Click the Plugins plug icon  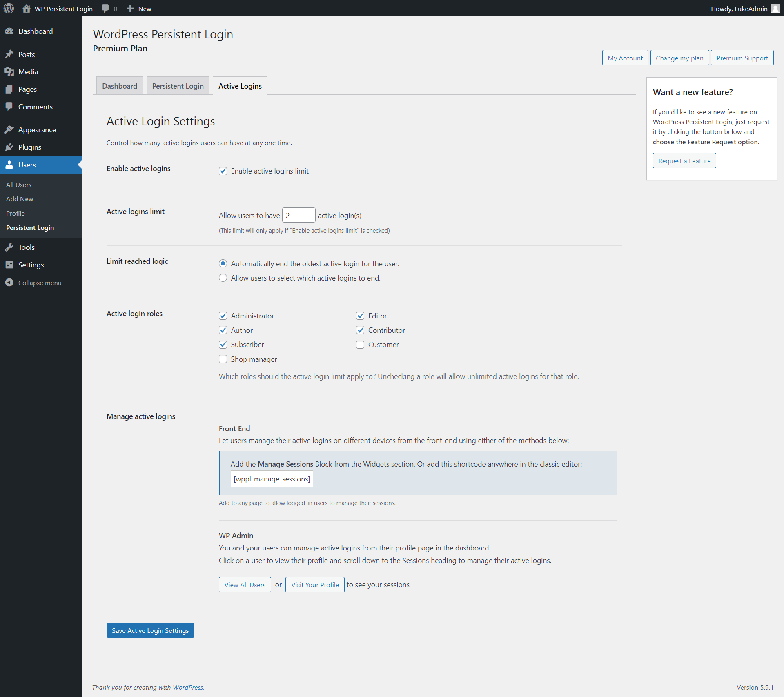pos(9,147)
